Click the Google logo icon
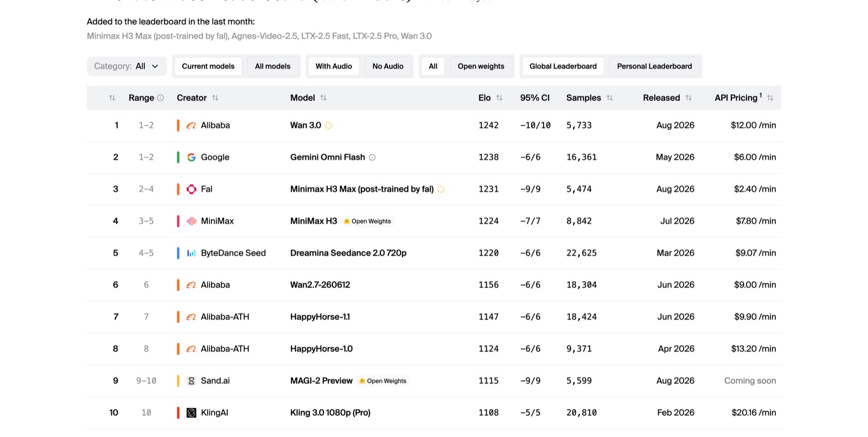 pyautogui.click(x=191, y=157)
